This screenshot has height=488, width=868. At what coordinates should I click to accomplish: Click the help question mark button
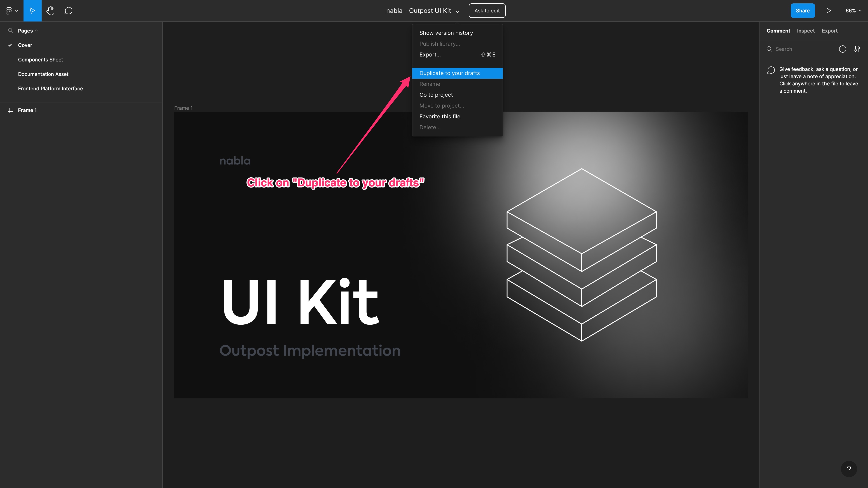(x=849, y=469)
